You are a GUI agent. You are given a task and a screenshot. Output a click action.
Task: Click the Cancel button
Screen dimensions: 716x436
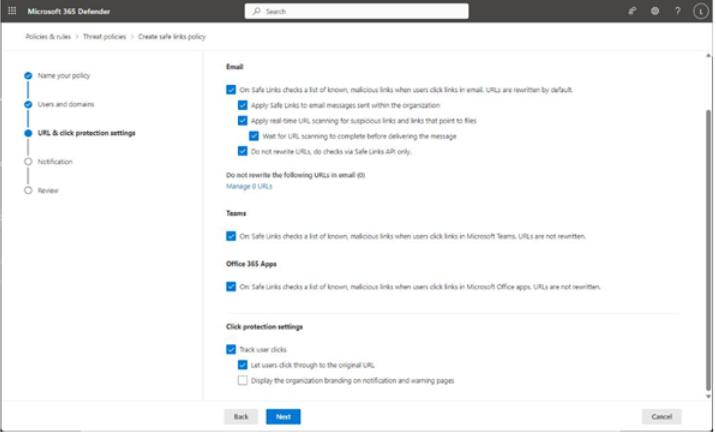click(661, 416)
